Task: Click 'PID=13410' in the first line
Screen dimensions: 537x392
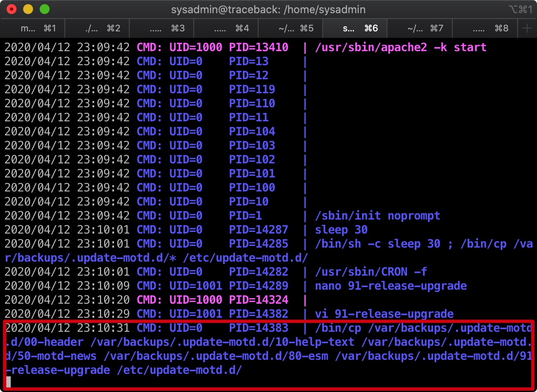Action: click(x=259, y=47)
